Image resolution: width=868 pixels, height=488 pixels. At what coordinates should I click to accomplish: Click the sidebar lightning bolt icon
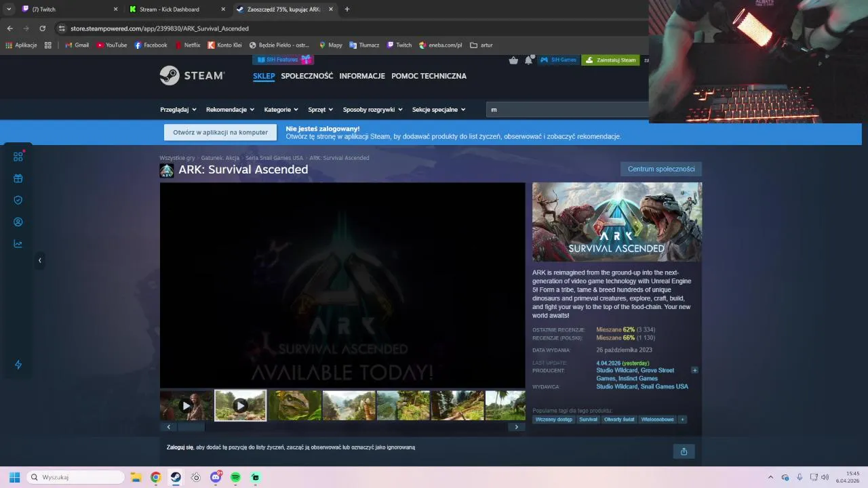18,365
